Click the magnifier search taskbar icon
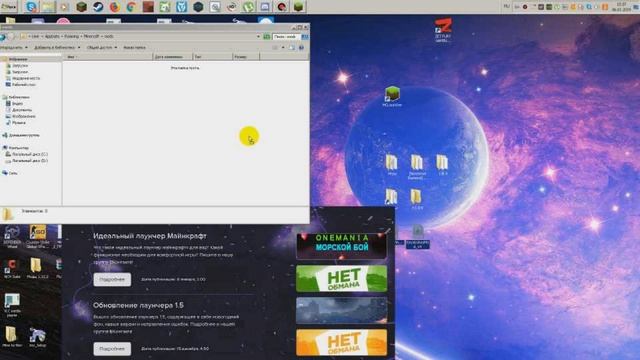 [x=215, y=7]
